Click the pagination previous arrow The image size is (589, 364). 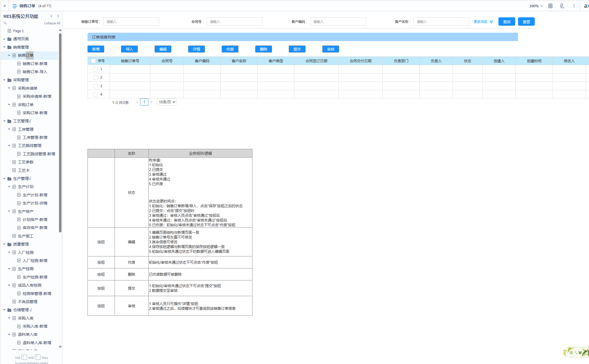137,102
